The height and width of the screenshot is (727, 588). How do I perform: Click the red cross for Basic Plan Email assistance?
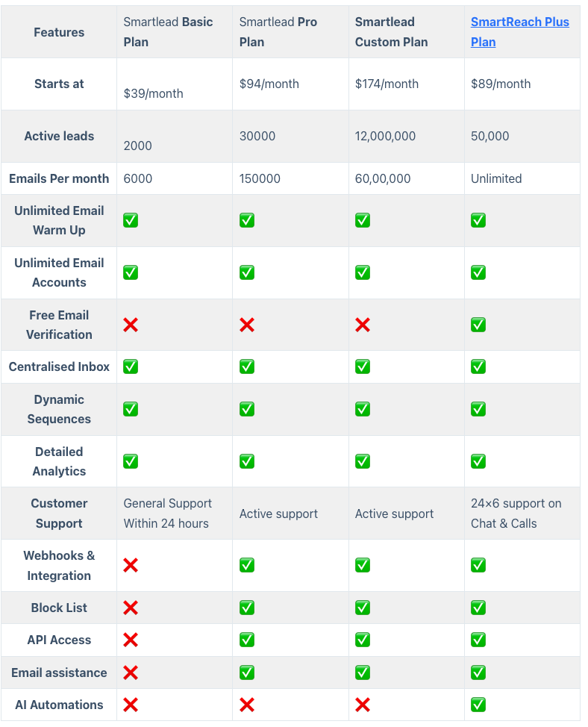coord(131,673)
